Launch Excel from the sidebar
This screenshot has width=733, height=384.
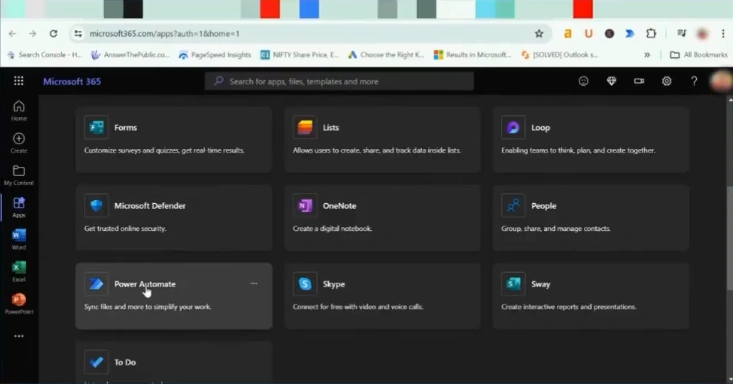tap(19, 272)
